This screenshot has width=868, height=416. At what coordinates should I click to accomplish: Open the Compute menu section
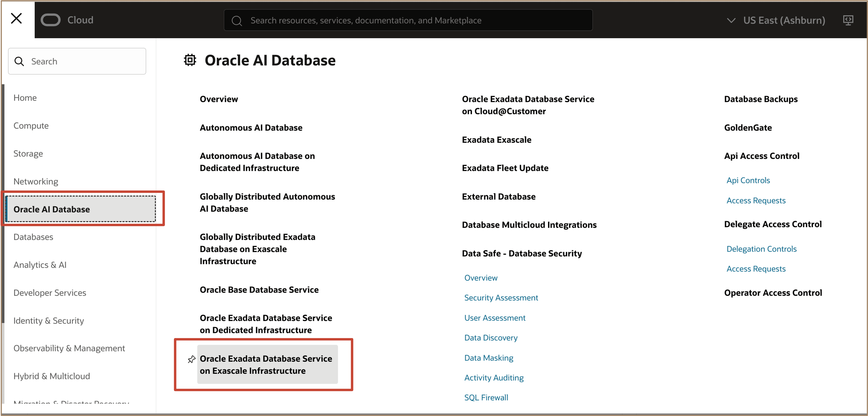click(x=31, y=126)
